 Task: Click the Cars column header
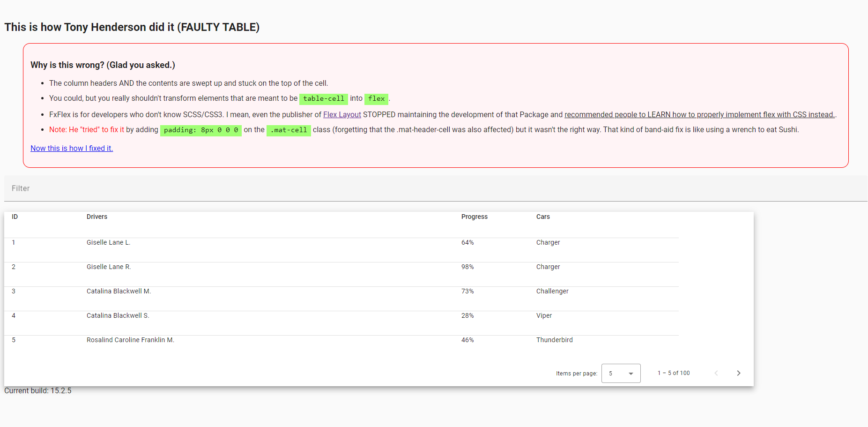[543, 217]
